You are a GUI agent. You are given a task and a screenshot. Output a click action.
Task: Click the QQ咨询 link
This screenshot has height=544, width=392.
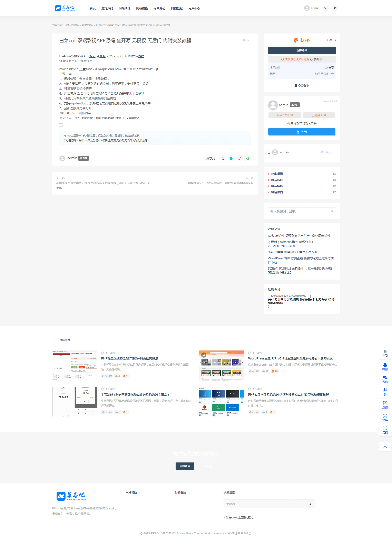[x=302, y=86]
